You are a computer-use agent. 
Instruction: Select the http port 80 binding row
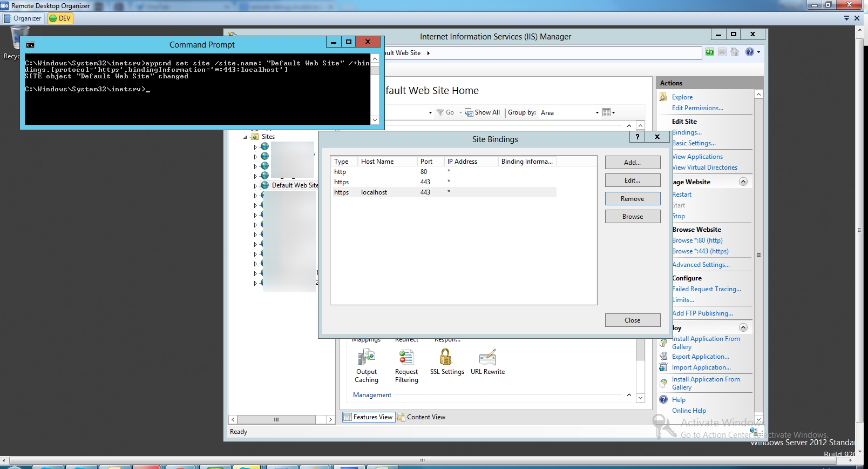pyautogui.click(x=444, y=172)
